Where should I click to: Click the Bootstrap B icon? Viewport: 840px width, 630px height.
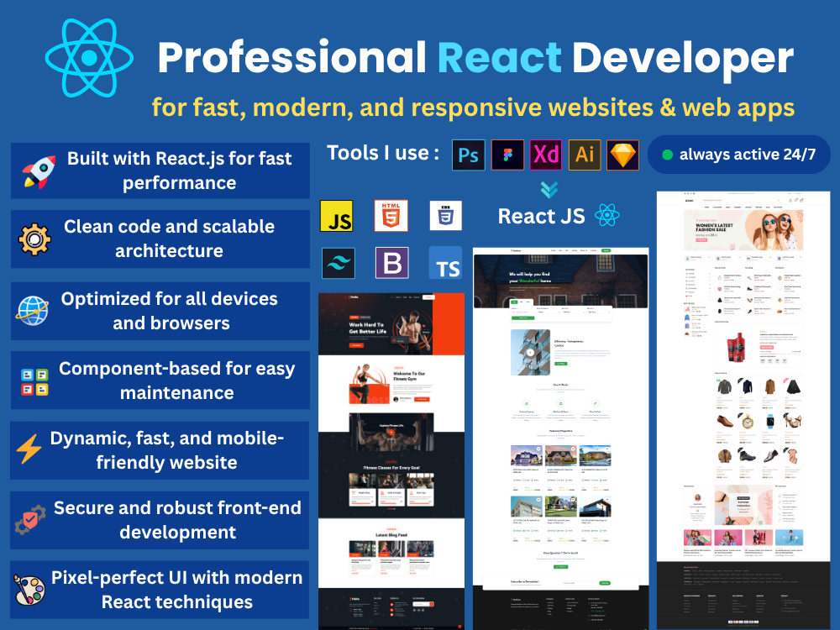[391, 262]
